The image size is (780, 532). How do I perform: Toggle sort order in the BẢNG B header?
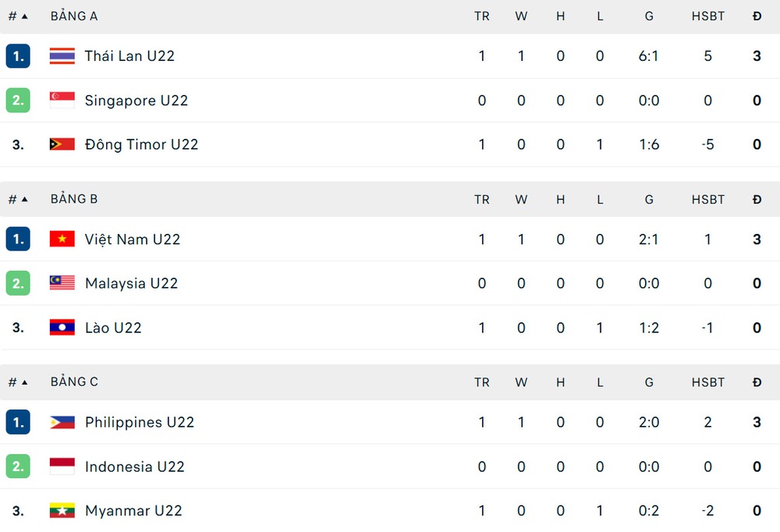point(74,199)
